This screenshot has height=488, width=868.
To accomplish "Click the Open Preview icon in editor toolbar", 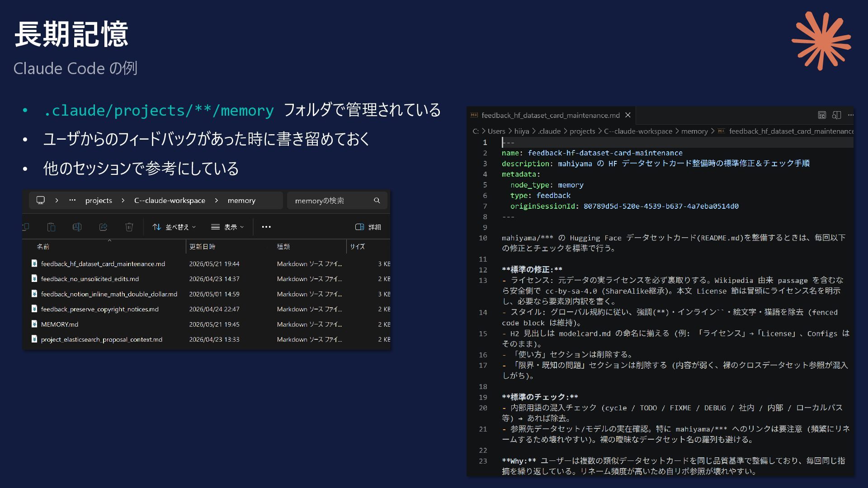I will [822, 115].
